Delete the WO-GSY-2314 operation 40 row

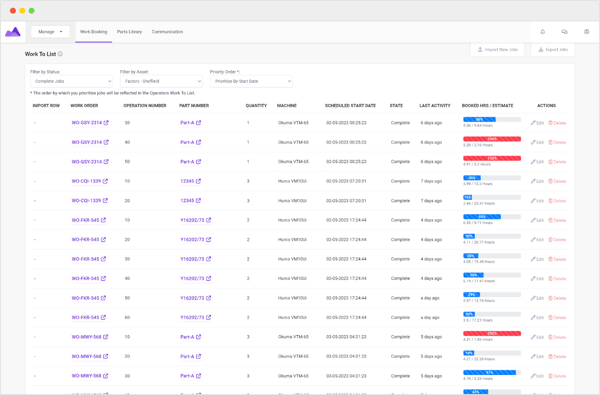pos(557,142)
